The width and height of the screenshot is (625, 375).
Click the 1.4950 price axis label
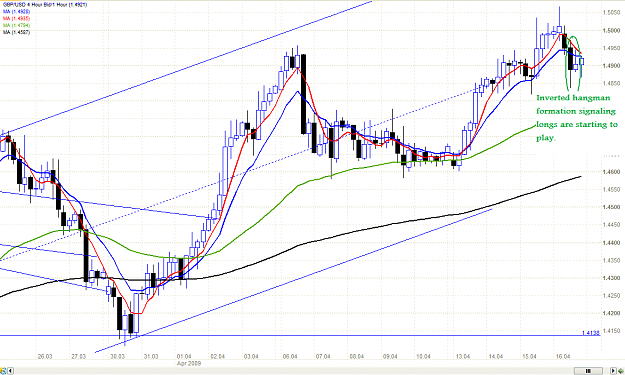click(611, 48)
